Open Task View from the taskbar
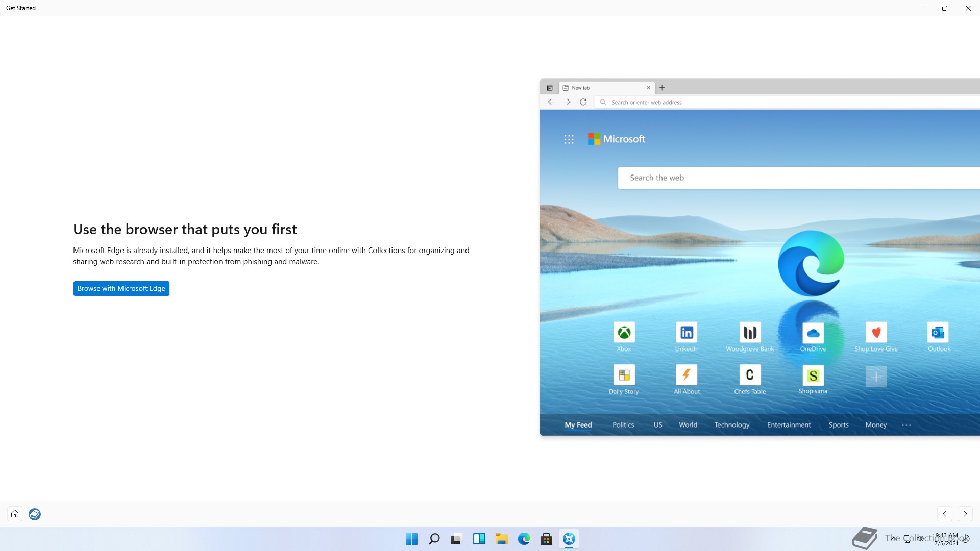The width and height of the screenshot is (980, 551). (x=456, y=539)
